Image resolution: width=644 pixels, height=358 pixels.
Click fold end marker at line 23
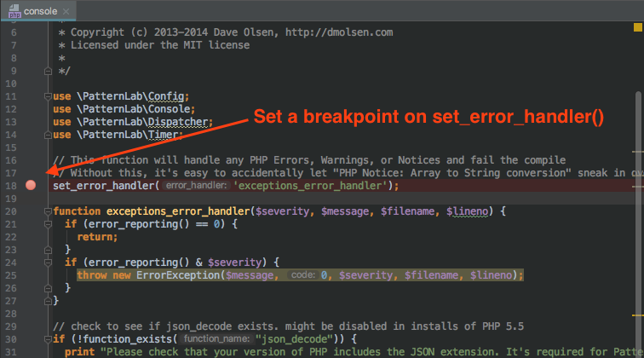[46, 249]
